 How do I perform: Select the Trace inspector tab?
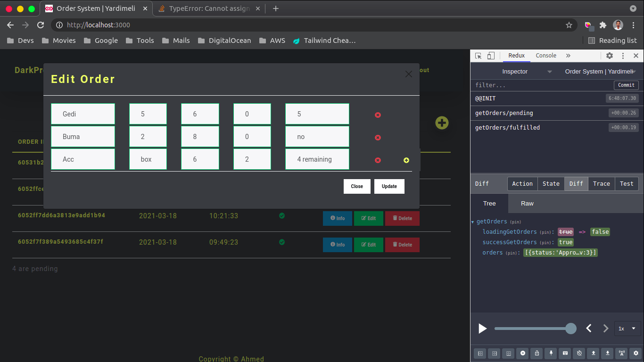click(602, 184)
